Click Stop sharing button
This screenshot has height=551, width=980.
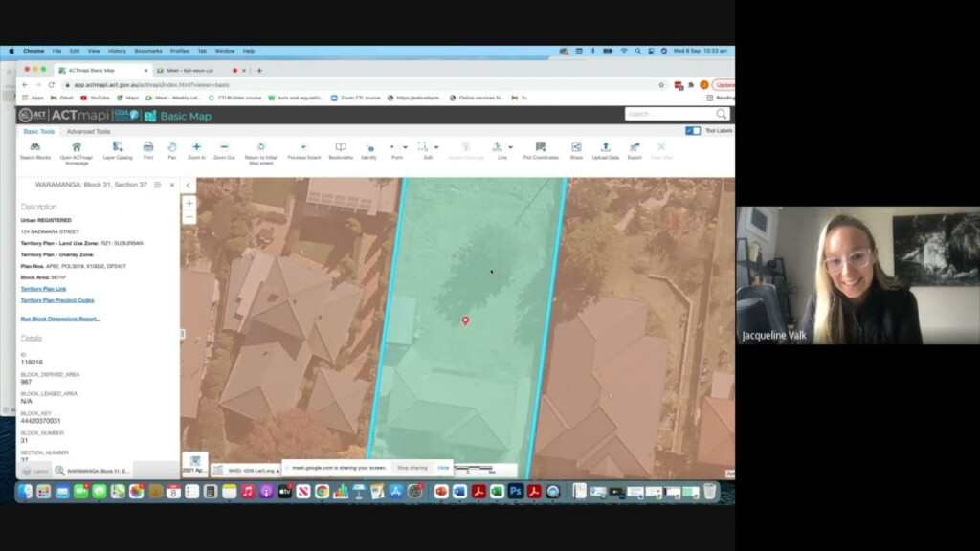coord(412,467)
